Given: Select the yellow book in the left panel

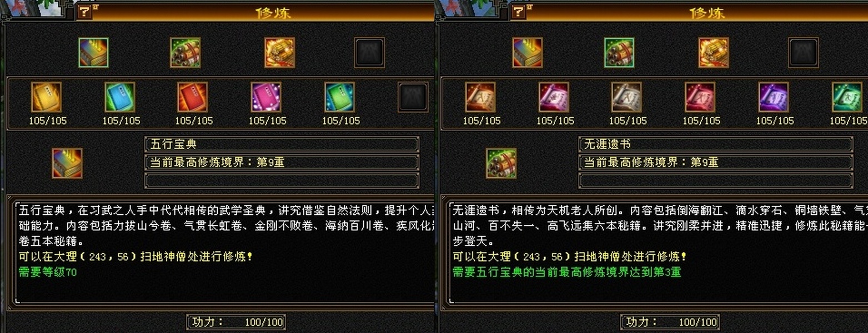Looking at the screenshot, I should click(46, 97).
